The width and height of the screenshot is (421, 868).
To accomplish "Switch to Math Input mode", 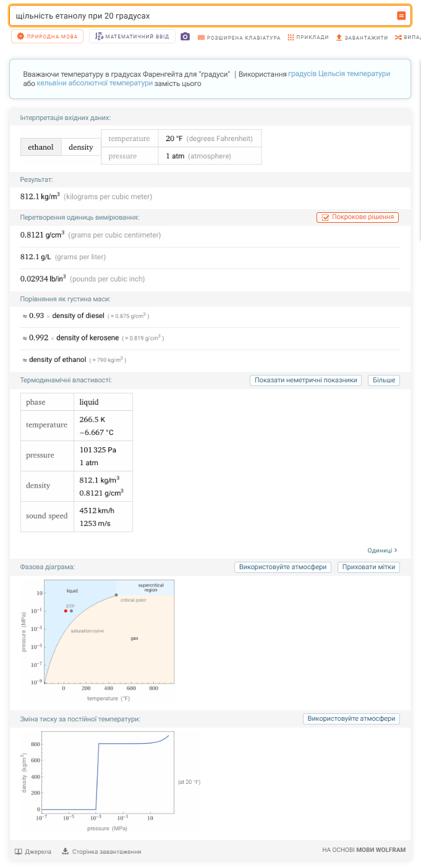I will (132, 37).
